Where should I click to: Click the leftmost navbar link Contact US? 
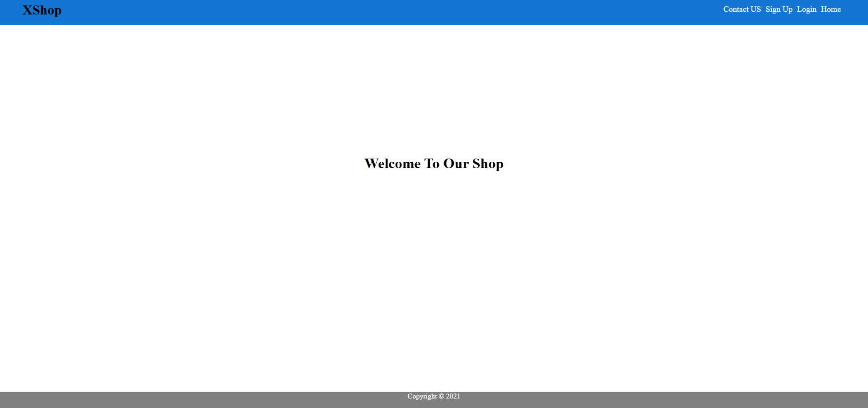742,9
